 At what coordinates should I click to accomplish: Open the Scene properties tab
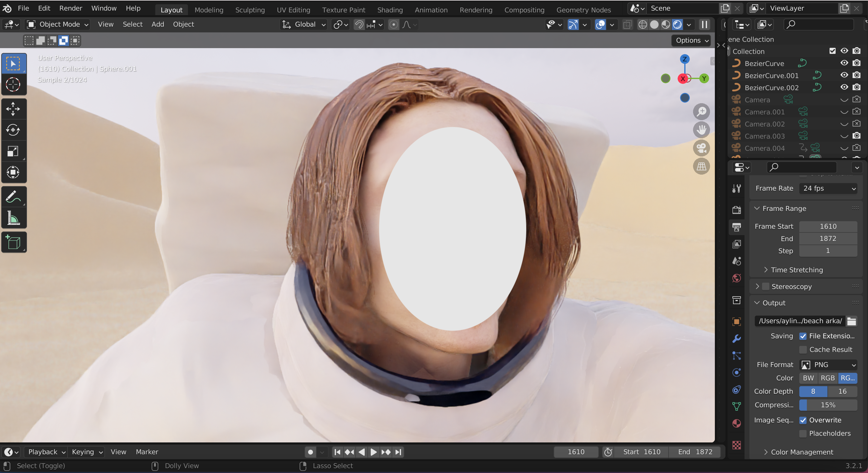click(737, 261)
